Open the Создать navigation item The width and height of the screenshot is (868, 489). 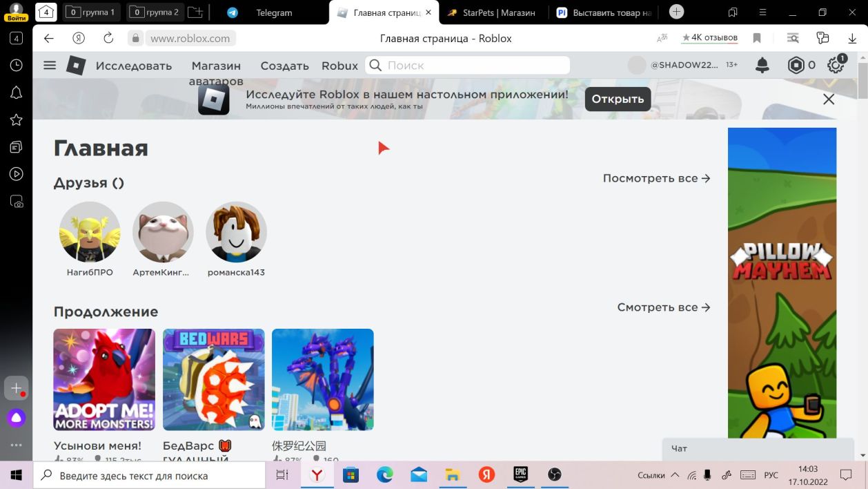(284, 66)
